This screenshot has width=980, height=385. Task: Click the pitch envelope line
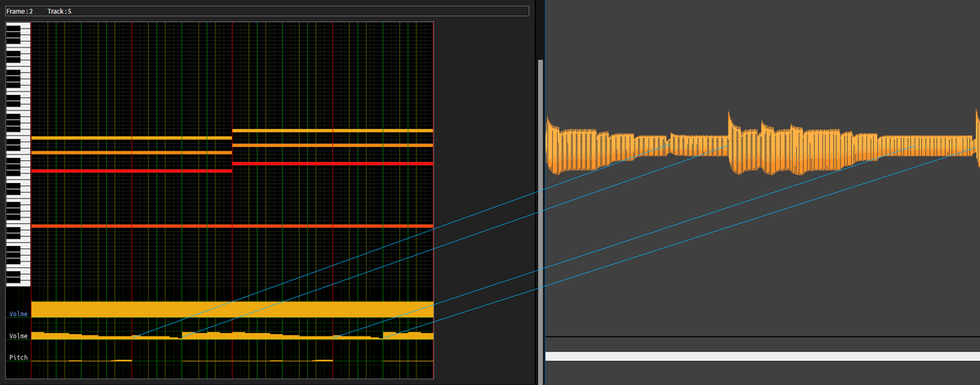[232, 360]
